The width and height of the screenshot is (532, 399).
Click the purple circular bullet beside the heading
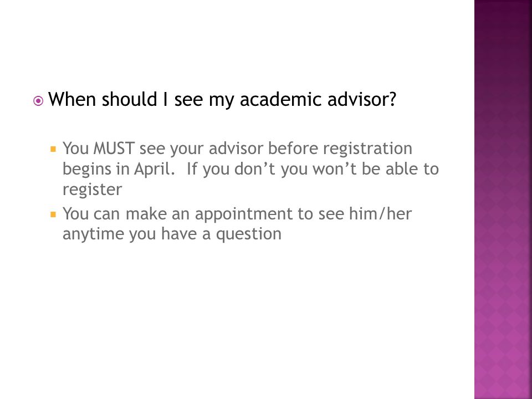click(38, 101)
